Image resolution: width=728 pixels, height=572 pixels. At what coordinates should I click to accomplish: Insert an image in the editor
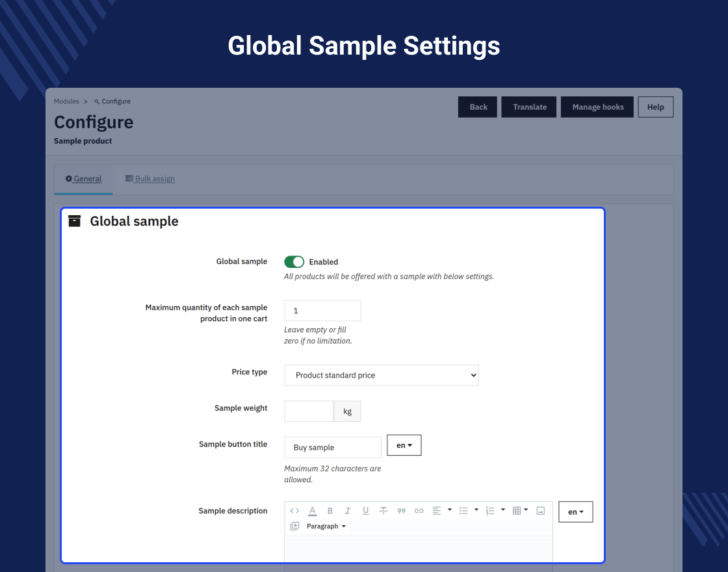(540, 511)
